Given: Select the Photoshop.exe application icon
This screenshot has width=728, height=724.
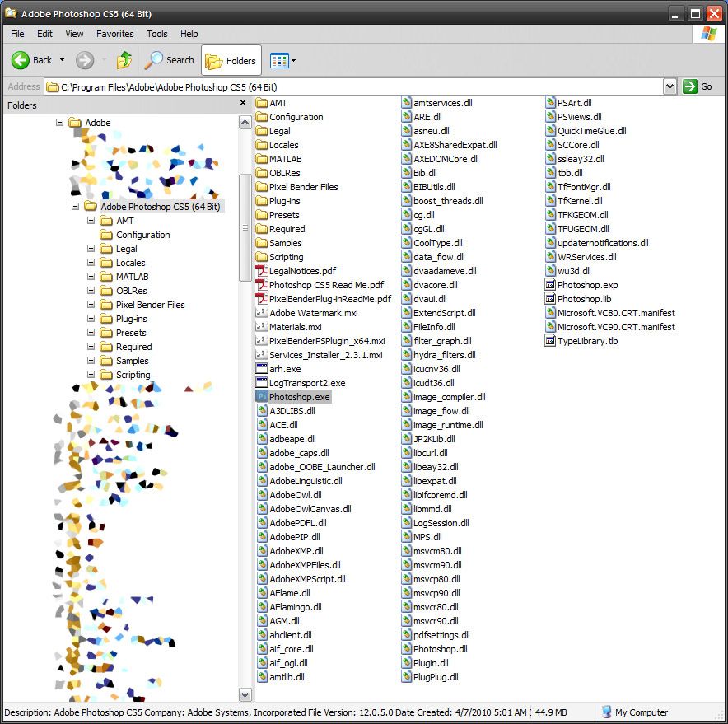Looking at the screenshot, I should pyautogui.click(x=262, y=397).
